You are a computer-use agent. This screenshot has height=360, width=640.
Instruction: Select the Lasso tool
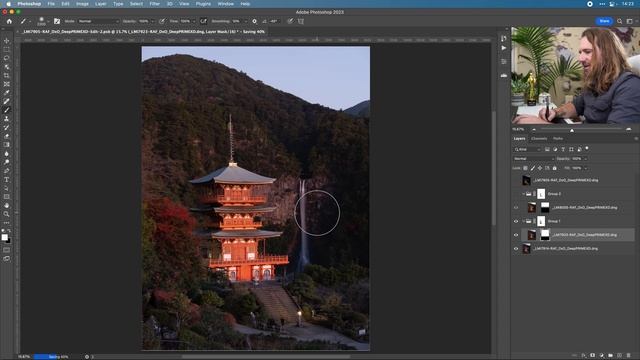point(7,58)
